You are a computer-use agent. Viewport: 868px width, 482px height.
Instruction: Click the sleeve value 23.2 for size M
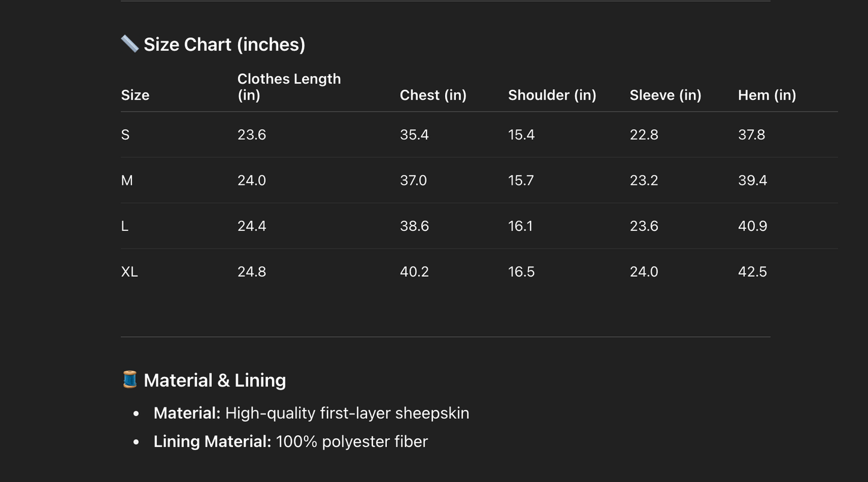tap(643, 180)
